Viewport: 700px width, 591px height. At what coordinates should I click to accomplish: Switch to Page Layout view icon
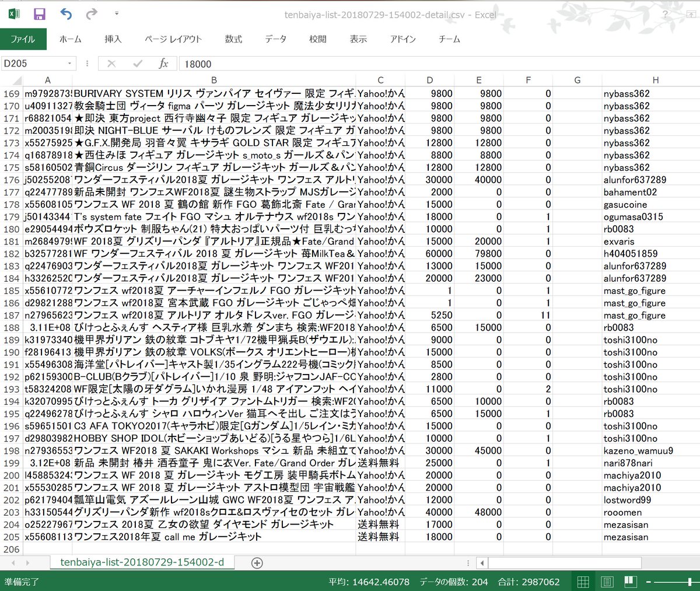tap(607, 582)
